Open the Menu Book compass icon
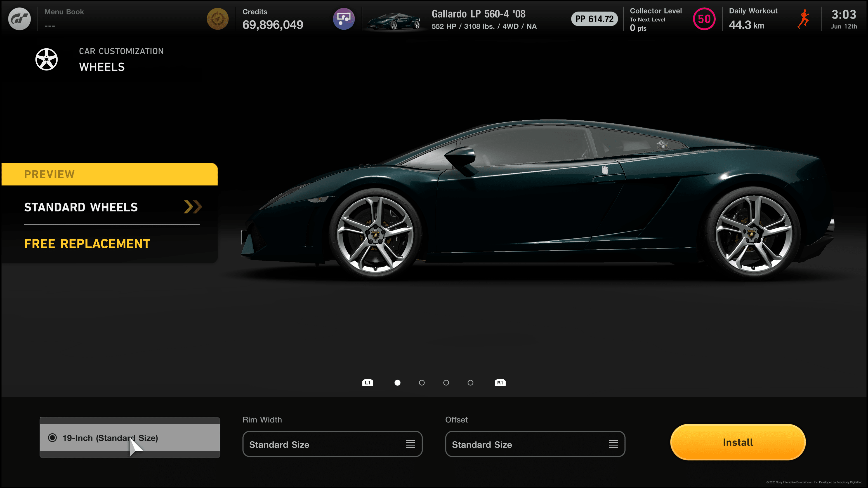The height and width of the screenshot is (488, 868). click(x=218, y=19)
